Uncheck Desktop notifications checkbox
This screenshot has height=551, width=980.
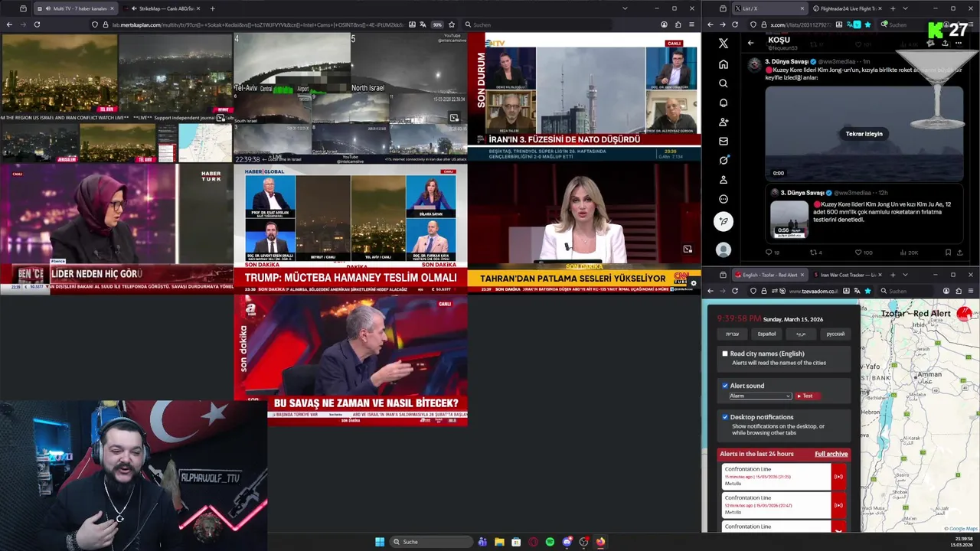725,417
